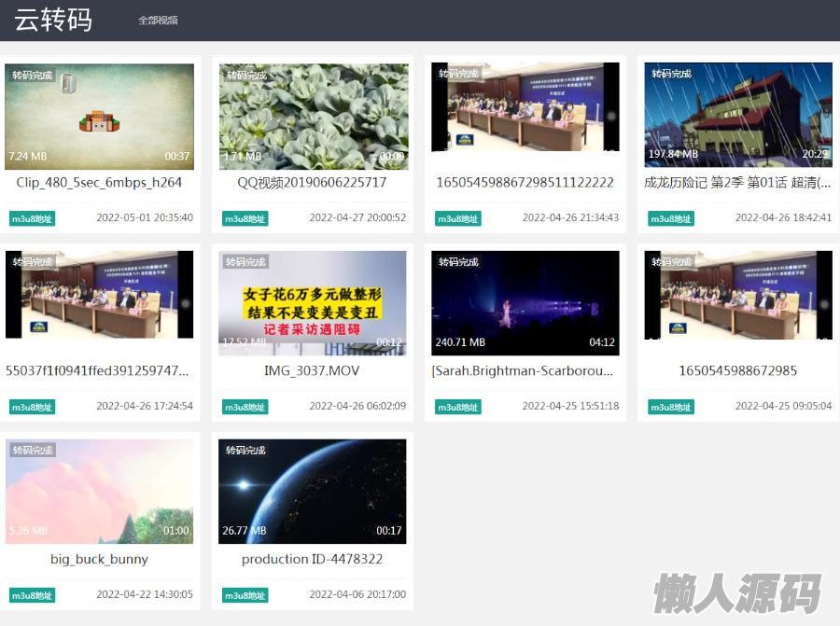The height and width of the screenshot is (626, 840).
Task: Click the title Clip_480_5sec_6mbps_h264
Action: point(99,183)
